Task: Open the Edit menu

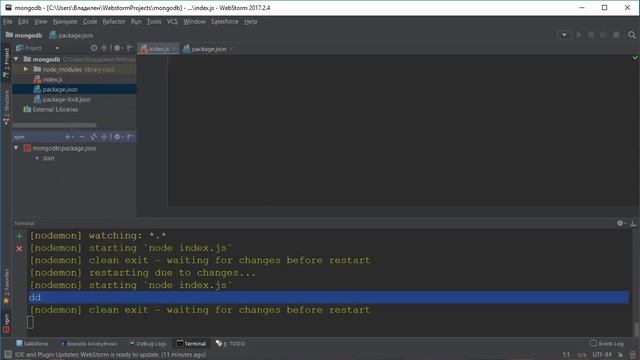Action: coord(23,22)
